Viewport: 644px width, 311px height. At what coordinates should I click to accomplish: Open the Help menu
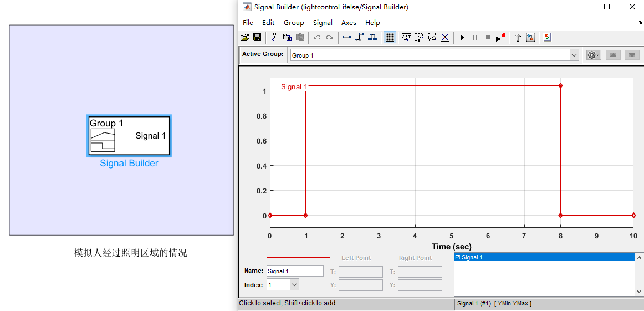point(372,23)
